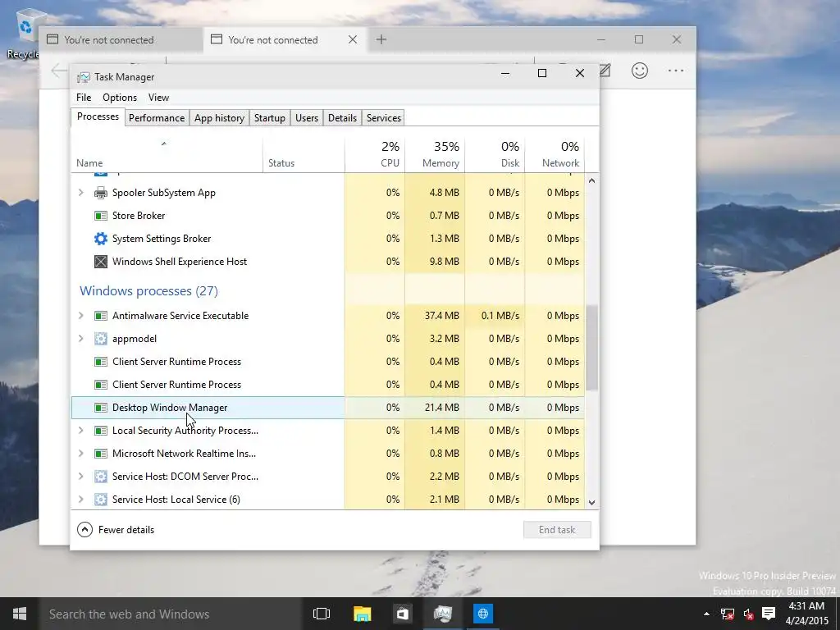Open File Explorer from the taskbar
Image resolution: width=840 pixels, height=630 pixels.
(x=362, y=614)
